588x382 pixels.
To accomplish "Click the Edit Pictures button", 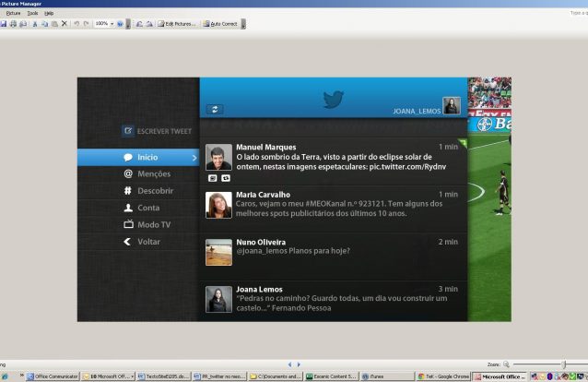I will 177,23.
